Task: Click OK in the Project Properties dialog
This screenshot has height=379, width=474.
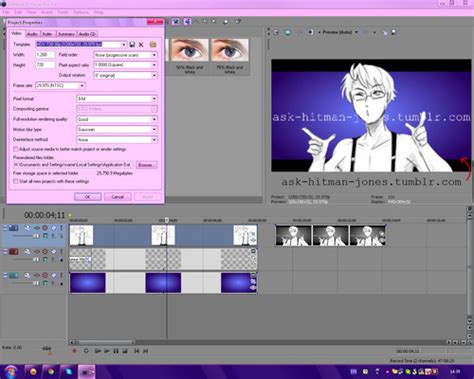Action: [x=88, y=197]
